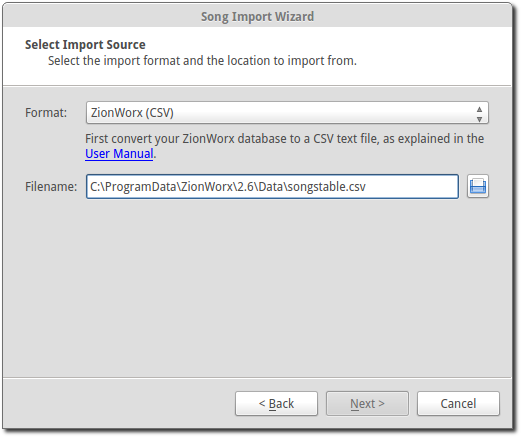Image resolution: width=521 pixels, height=437 pixels.
Task: Continue with the Next button
Action: 367,404
